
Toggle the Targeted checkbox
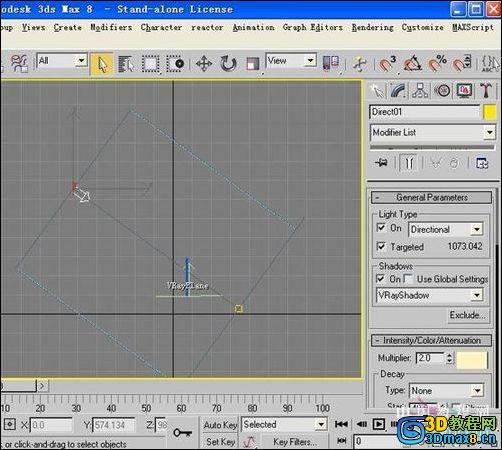(381, 246)
